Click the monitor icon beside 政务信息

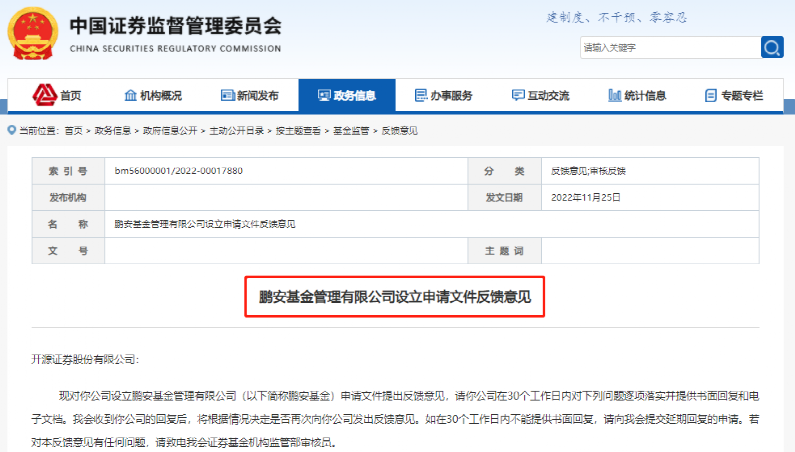pos(324,95)
